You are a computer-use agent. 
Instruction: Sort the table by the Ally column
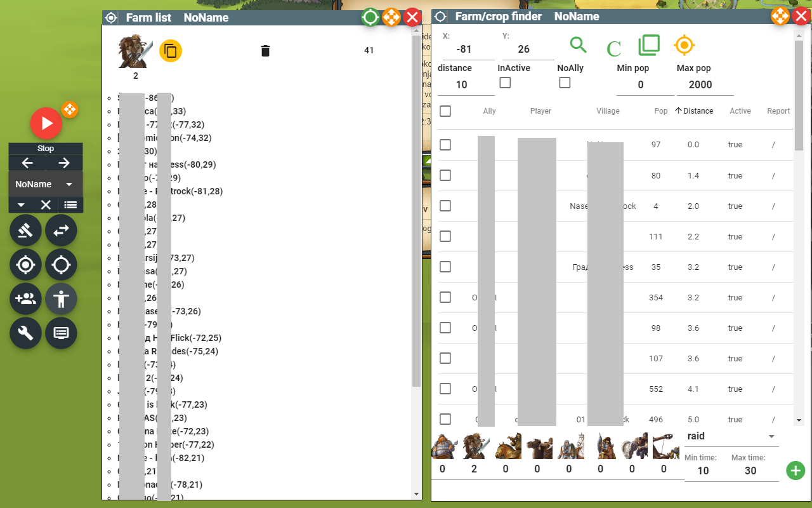[x=489, y=111]
